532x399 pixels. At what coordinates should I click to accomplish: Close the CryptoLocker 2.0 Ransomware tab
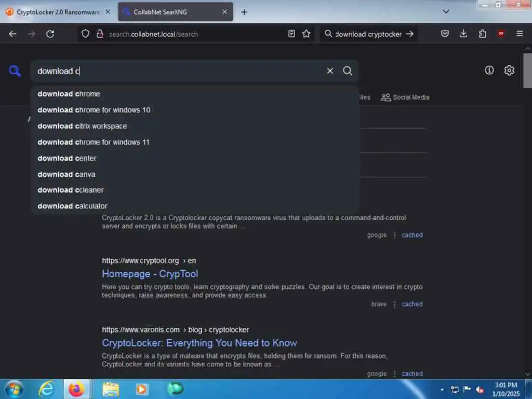point(108,12)
